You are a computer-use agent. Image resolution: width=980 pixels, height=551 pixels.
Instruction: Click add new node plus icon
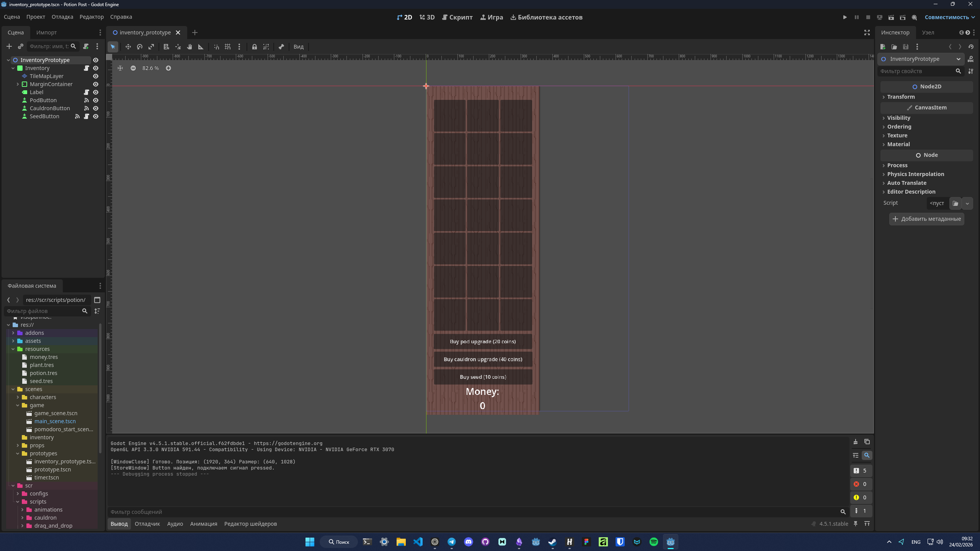(x=9, y=46)
